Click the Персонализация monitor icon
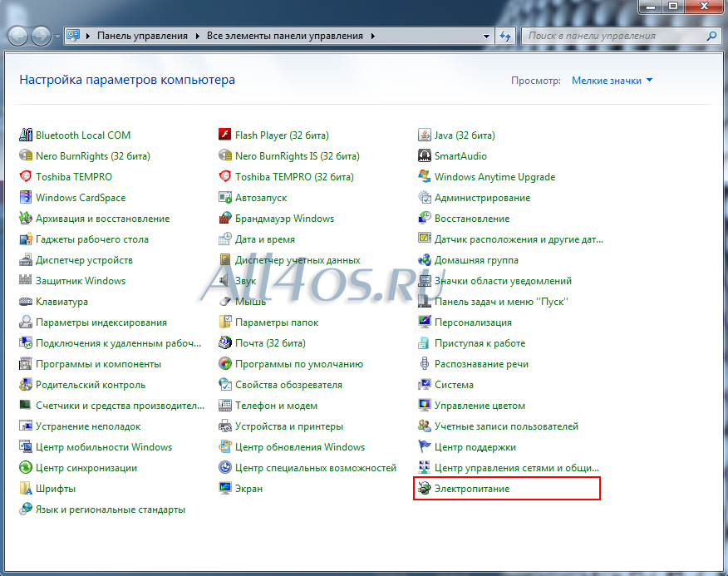Viewport: 728px width, 576px height. 425,322
